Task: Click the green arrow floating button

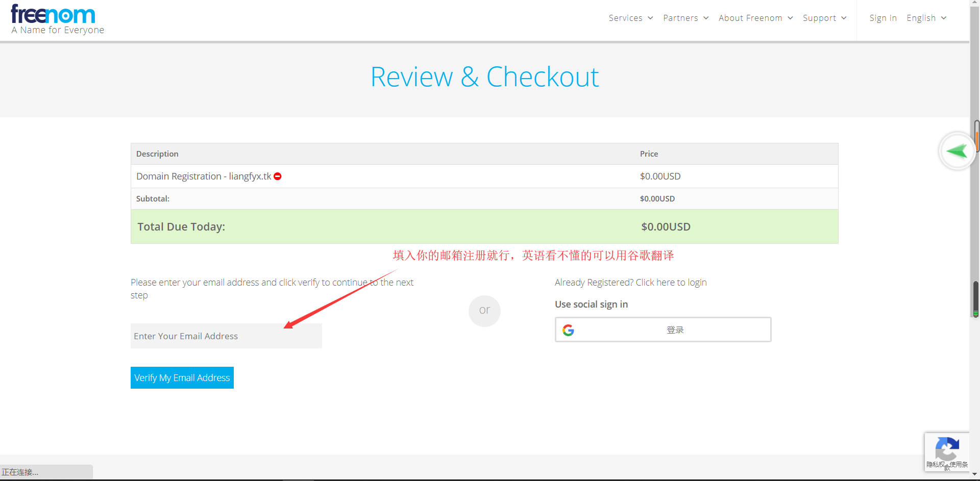Action: 956,151
